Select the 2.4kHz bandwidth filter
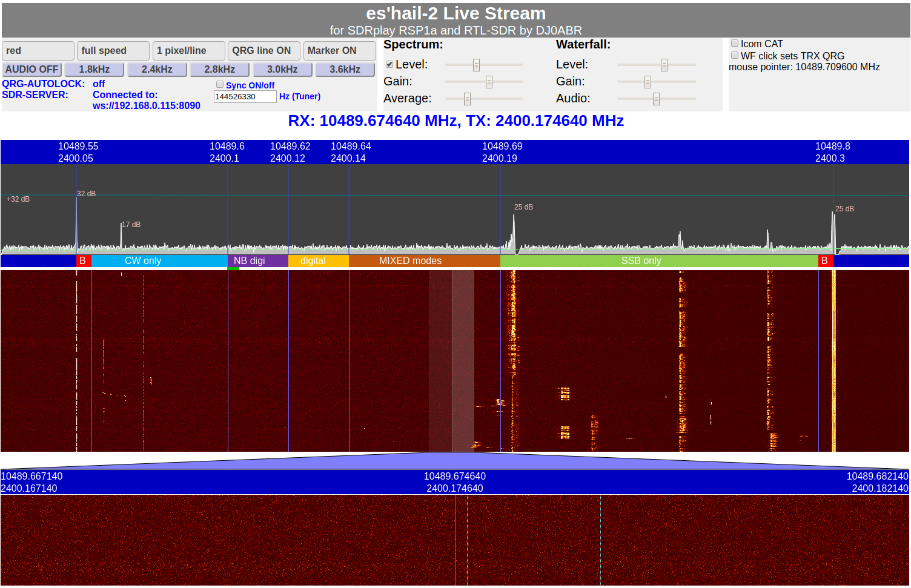 (x=157, y=70)
